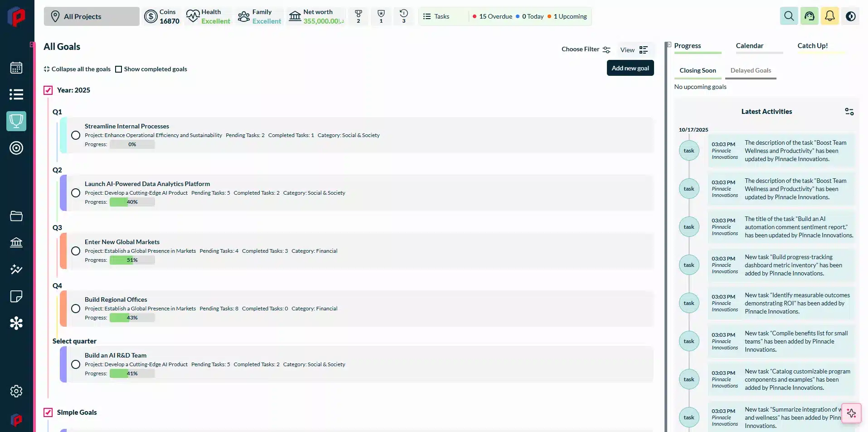The image size is (868, 432).
Task: Collapse the Q3 quarter section
Action: click(x=57, y=228)
